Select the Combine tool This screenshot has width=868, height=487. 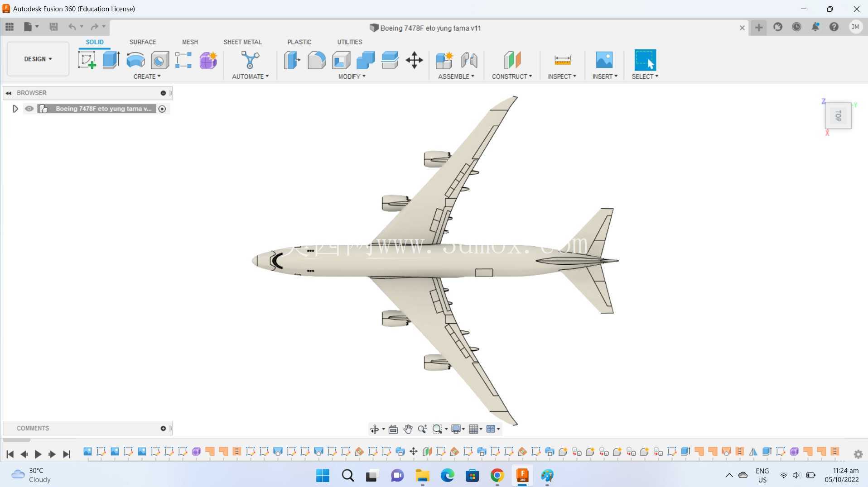click(366, 60)
